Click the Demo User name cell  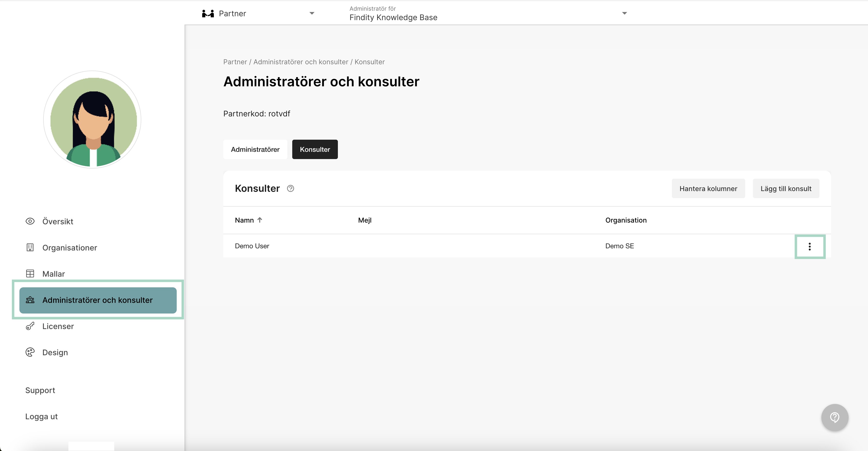[252, 246]
